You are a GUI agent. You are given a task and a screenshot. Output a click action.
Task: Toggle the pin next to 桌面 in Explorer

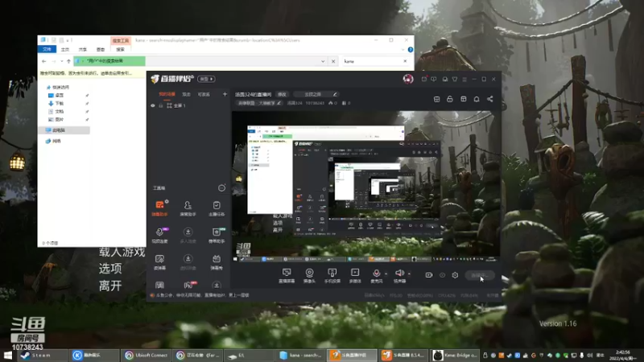click(x=87, y=95)
